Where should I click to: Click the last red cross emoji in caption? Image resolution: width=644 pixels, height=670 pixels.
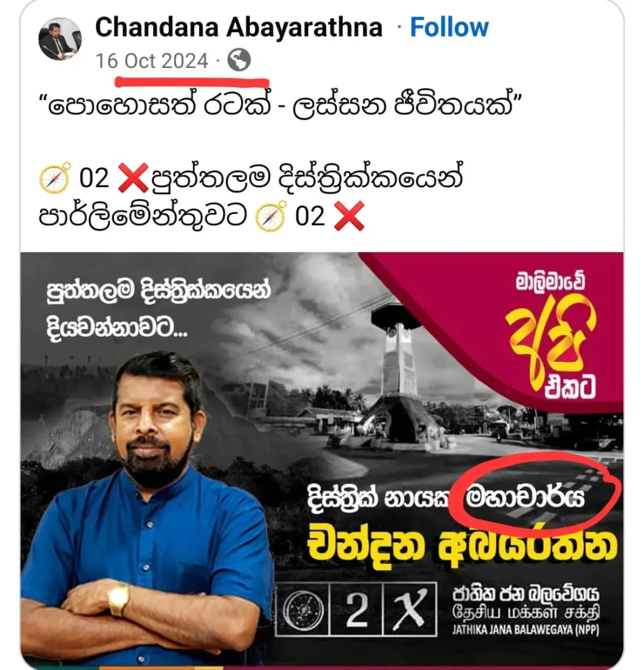click(x=349, y=216)
